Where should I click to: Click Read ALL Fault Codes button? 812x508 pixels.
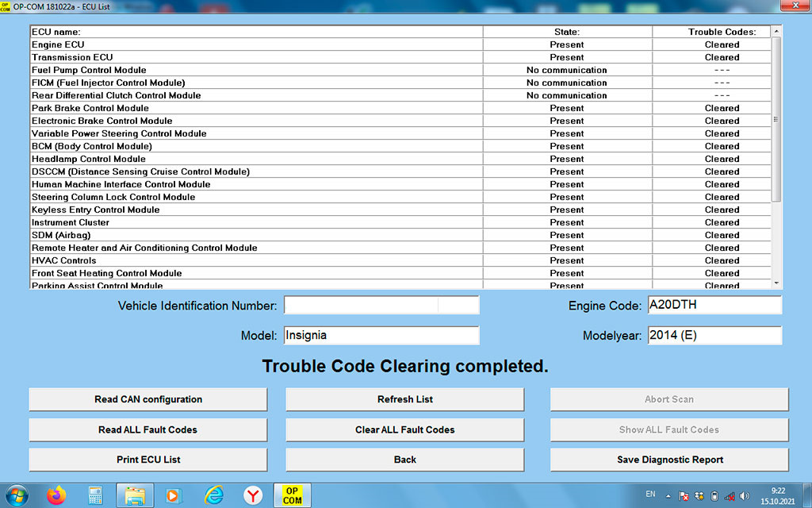coord(148,429)
